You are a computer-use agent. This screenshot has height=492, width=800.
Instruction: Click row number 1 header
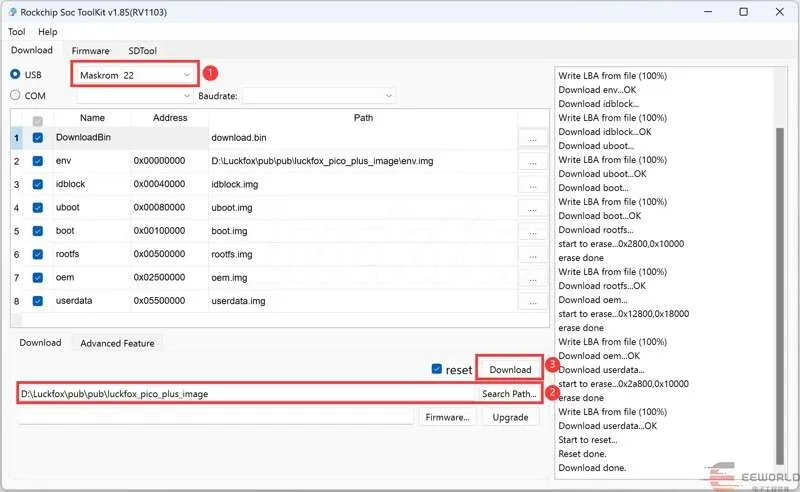[x=16, y=138]
